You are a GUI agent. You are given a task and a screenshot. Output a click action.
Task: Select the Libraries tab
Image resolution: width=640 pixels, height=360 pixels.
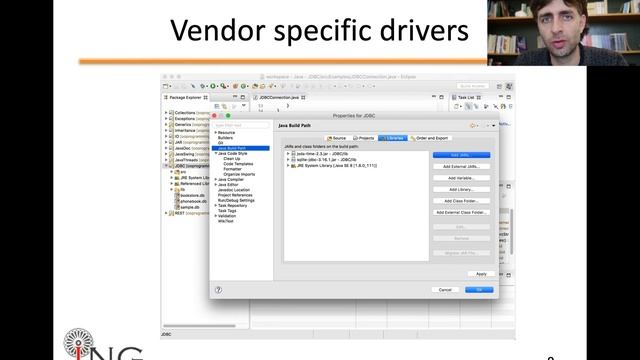(x=393, y=138)
